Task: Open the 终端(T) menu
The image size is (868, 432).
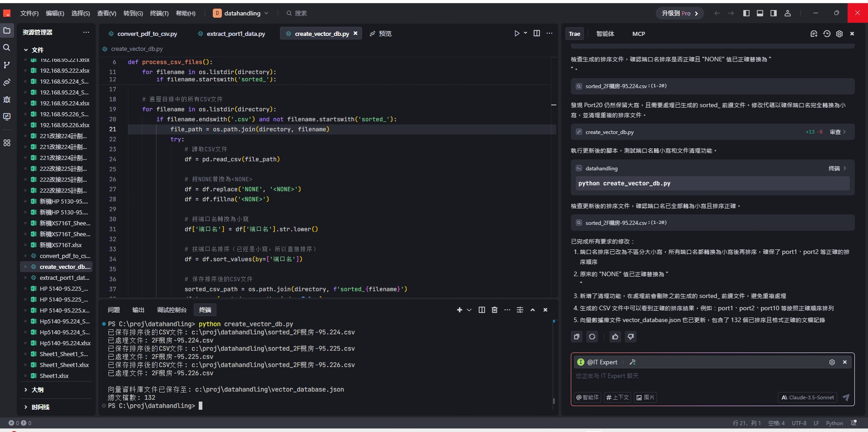Action: click(159, 13)
